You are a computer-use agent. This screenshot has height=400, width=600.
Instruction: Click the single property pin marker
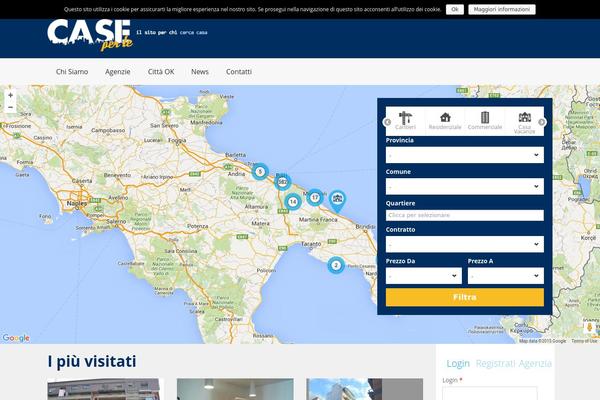click(x=337, y=201)
